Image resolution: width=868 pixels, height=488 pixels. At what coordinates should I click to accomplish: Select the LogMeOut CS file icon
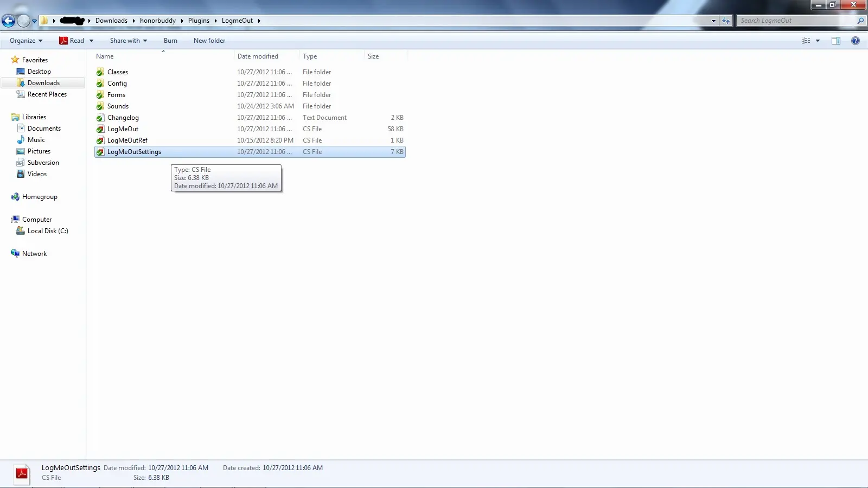pyautogui.click(x=100, y=129)
